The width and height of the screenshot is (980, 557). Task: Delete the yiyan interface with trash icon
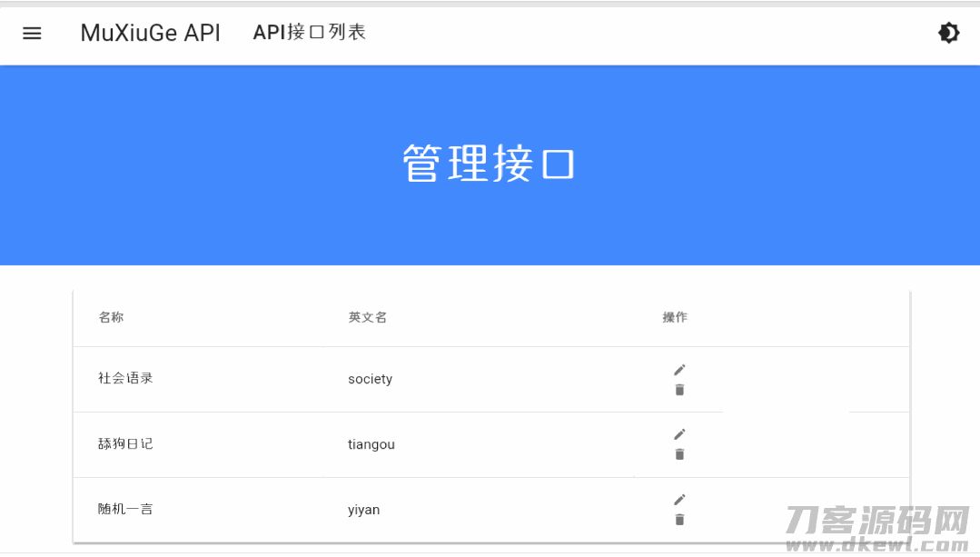(679, 520)
